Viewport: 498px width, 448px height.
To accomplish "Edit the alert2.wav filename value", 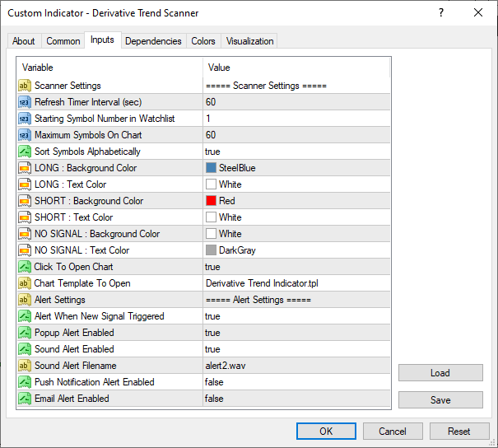I will [296, 366].
